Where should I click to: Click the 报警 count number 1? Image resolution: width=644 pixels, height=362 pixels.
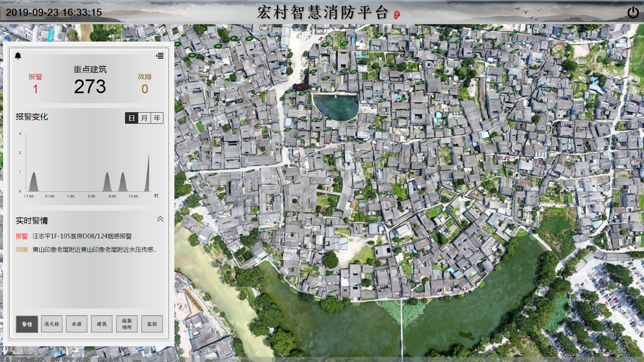point(35,89)
